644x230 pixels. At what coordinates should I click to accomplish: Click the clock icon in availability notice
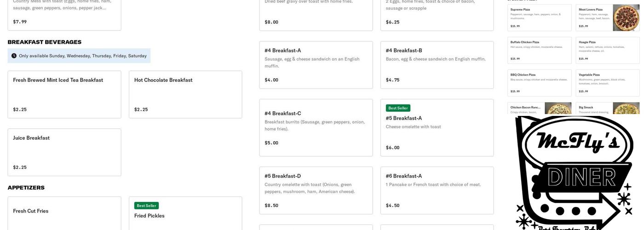coord(14,56)
